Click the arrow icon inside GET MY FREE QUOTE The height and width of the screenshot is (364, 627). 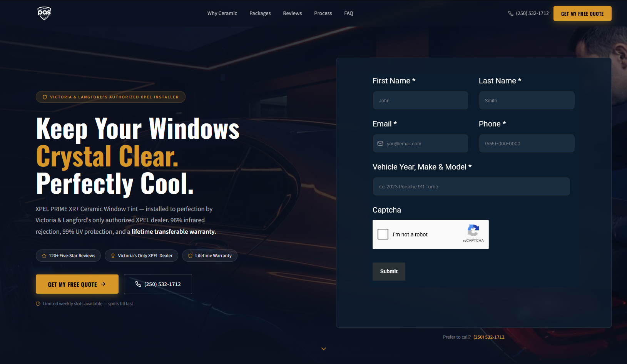[103, 284]
